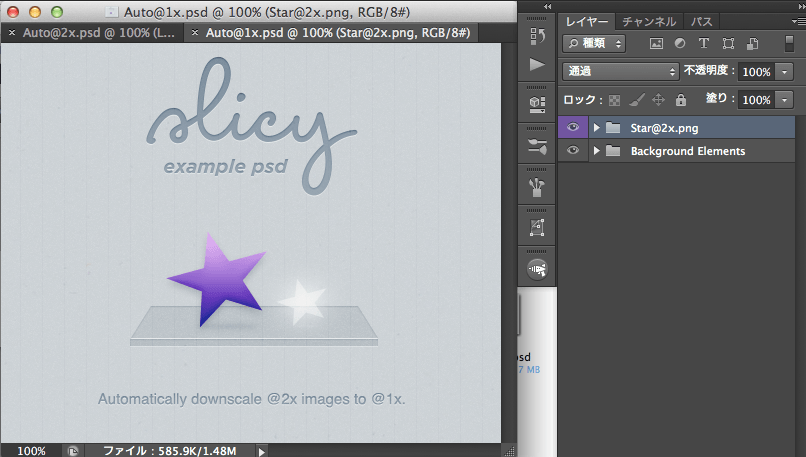Open the Actions panel play icon
This screenshot has width=806, height=457.
point(537,65)
